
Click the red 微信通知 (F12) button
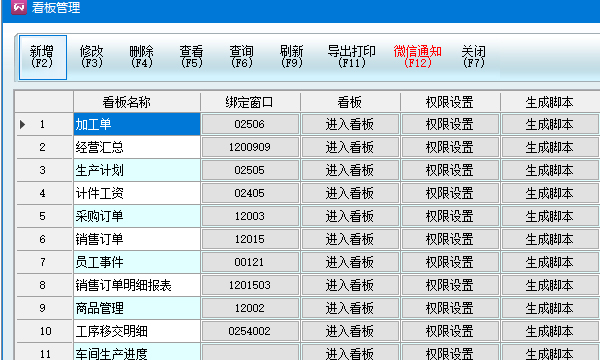[417, 57]
